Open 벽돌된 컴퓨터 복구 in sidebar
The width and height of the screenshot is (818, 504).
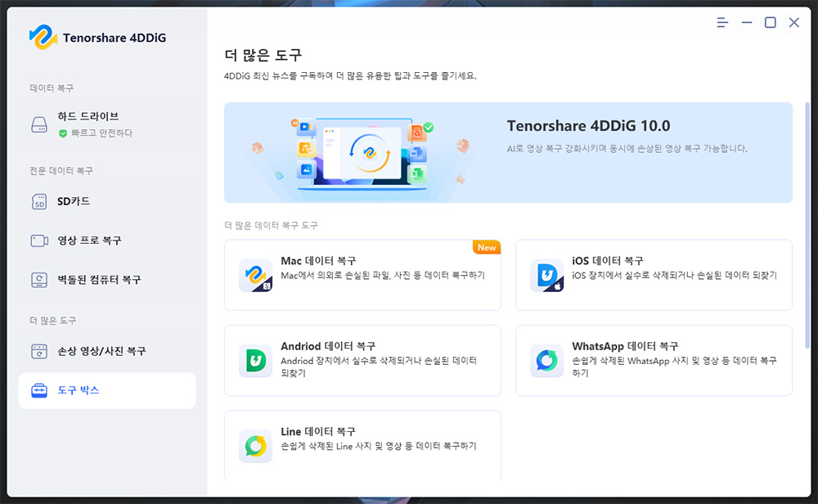[x=107, y=280]
